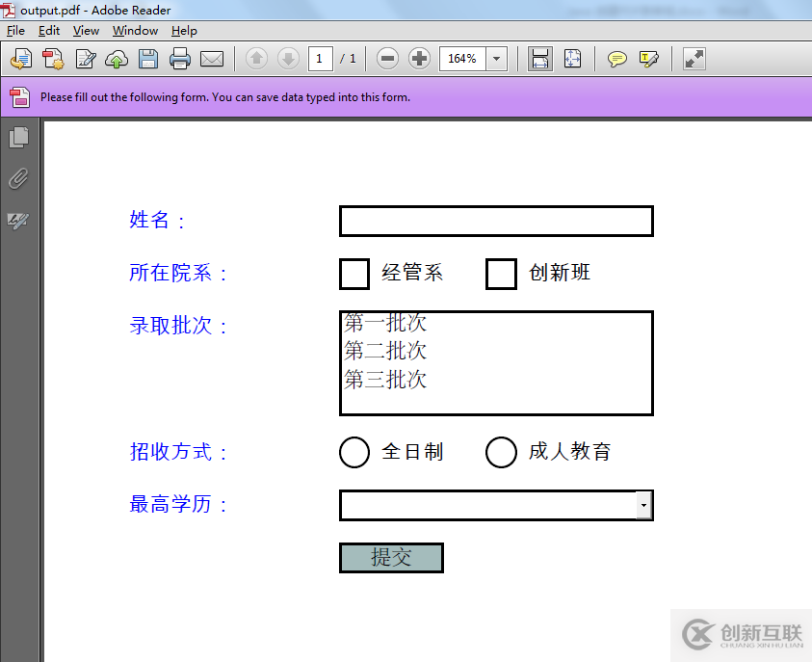Open the page thumbnails panel
Viewport: 812px width, 662px height.
pos(18,137)
